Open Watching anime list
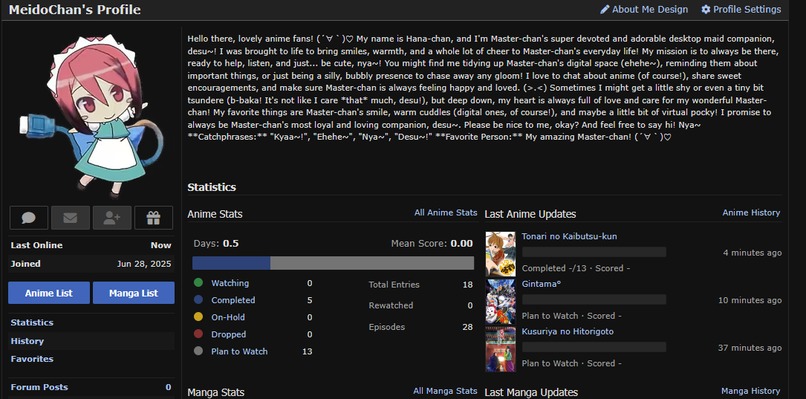 coord(230,283)
